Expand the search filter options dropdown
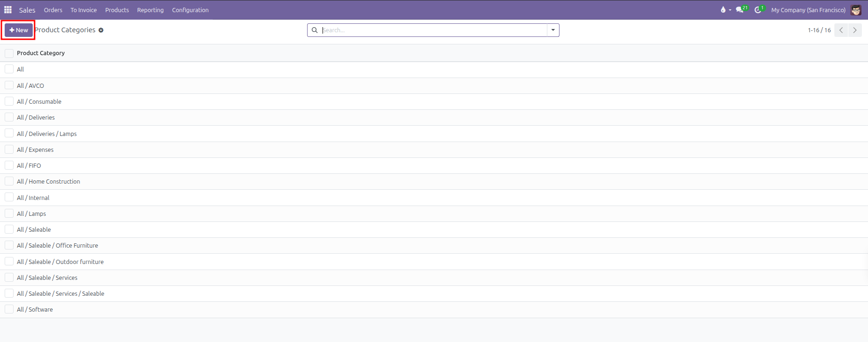The height and width of the screenshot is (342, 868). [553, 30]
